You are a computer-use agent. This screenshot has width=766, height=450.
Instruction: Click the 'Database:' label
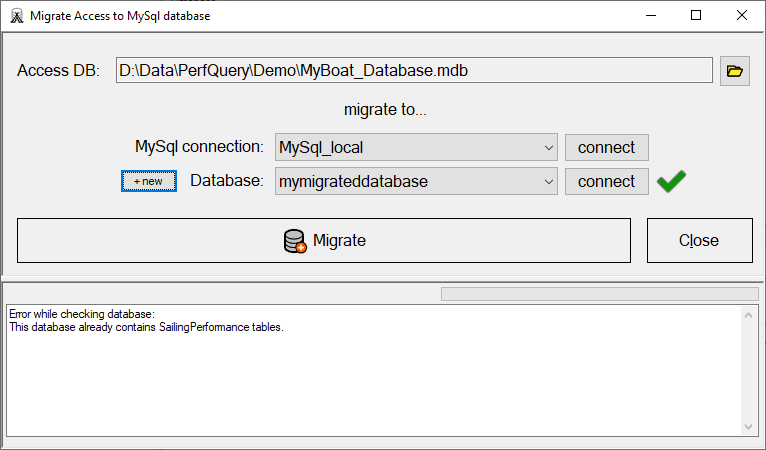click(227, 181)
